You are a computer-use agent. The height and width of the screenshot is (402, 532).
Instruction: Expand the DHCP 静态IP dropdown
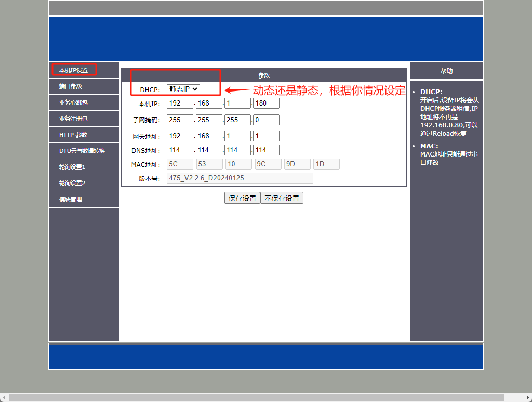click(x=183, y=89)
